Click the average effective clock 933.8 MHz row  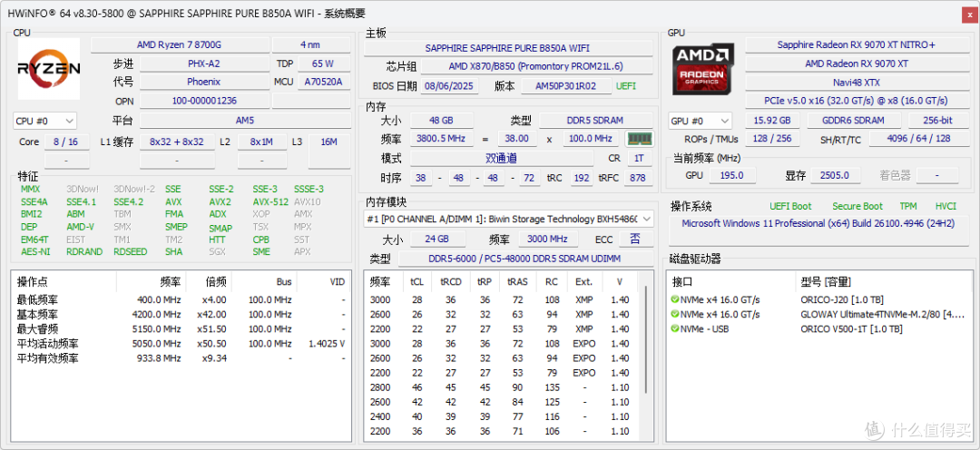[181, 358]
